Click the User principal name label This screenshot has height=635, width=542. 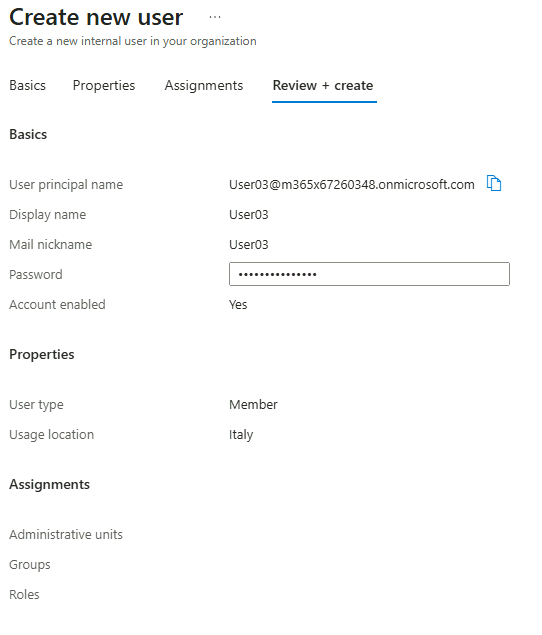[66, 185]
